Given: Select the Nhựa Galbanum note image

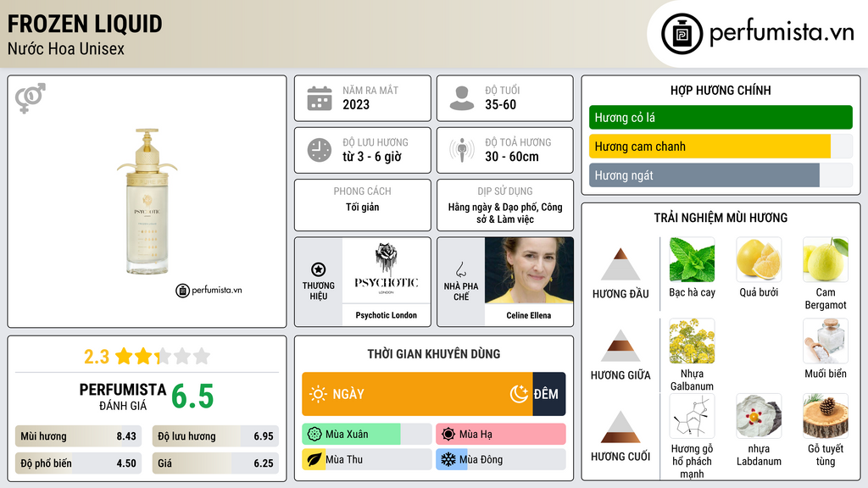Looking at the screenshot, I should tap(692, 341).
